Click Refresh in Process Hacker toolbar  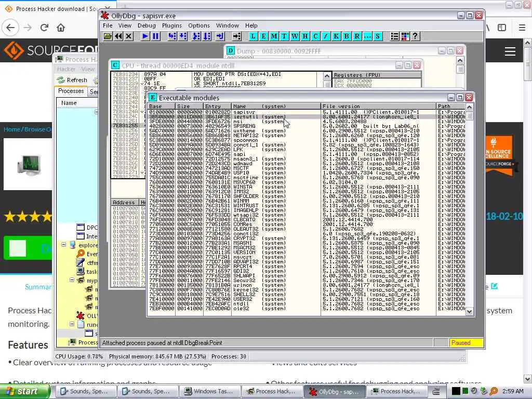tap(72, 80)
